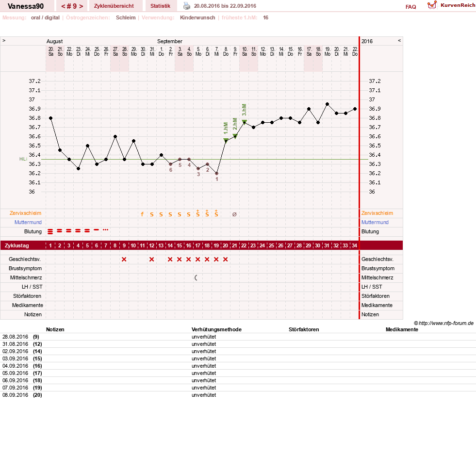Viewport: 476px width, 455px height.
Task: Click the temperature point on August 20
Action: (x=50, y=118)
